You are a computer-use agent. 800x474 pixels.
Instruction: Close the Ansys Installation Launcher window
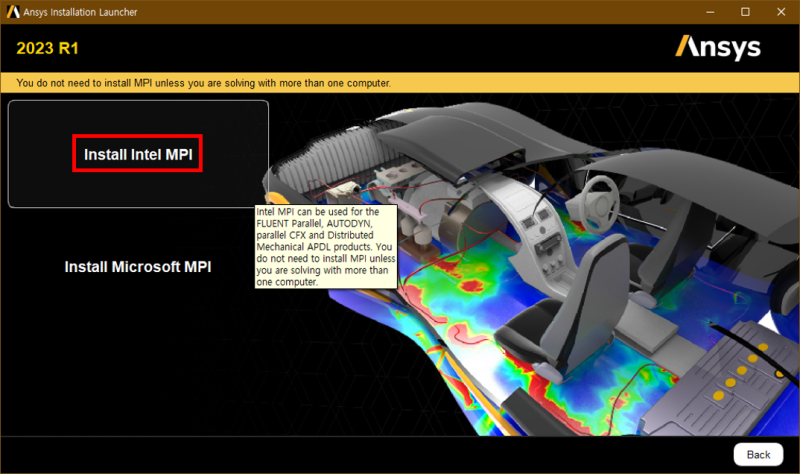click(781, 12)
